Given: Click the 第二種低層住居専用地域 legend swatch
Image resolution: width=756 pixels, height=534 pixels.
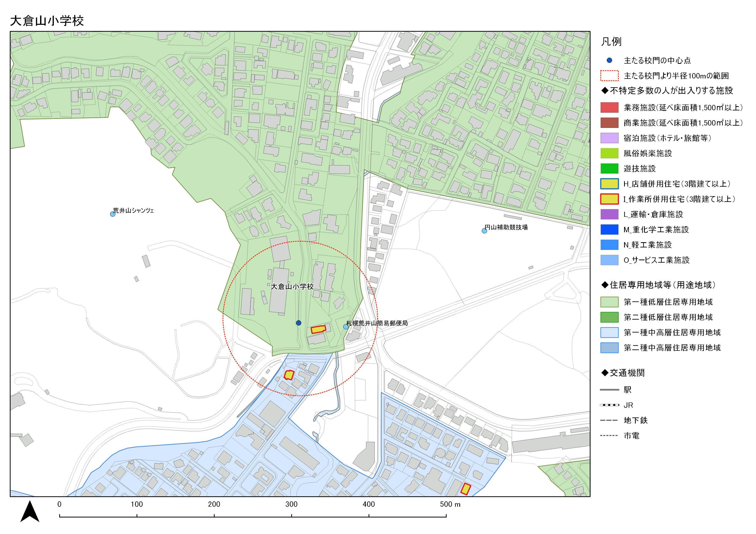Looking at the screenshot, I should click(x=609, y=317).
